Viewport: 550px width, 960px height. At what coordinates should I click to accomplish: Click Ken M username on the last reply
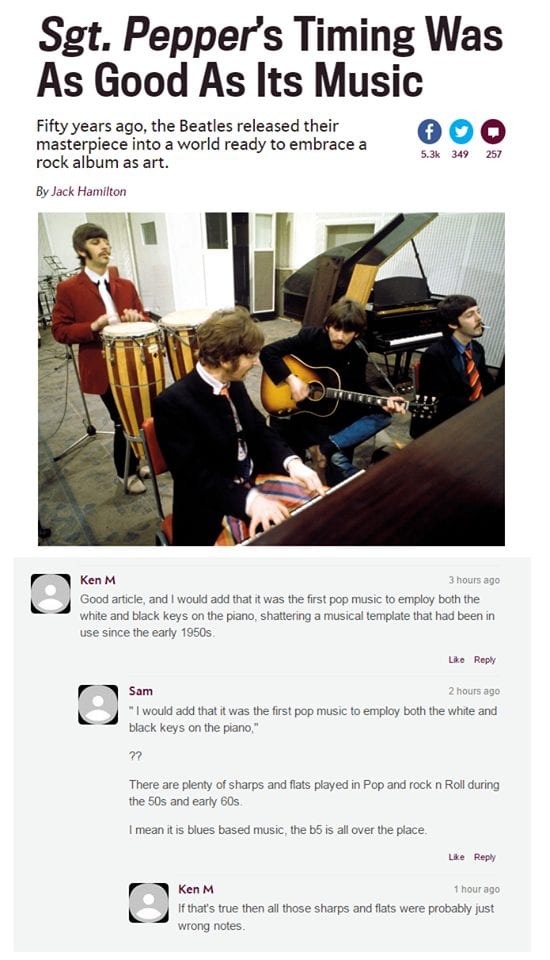(x=196, y=889)
